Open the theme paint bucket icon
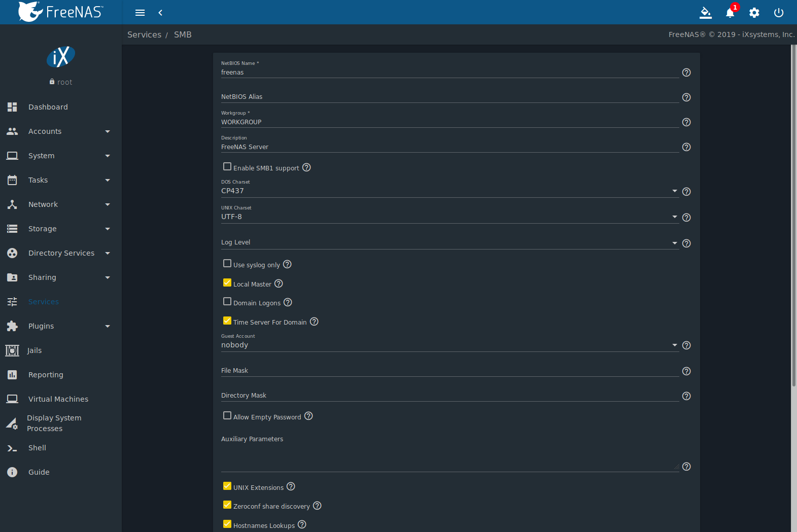Viewport: 797px width, 532px height. pos(706,13)
